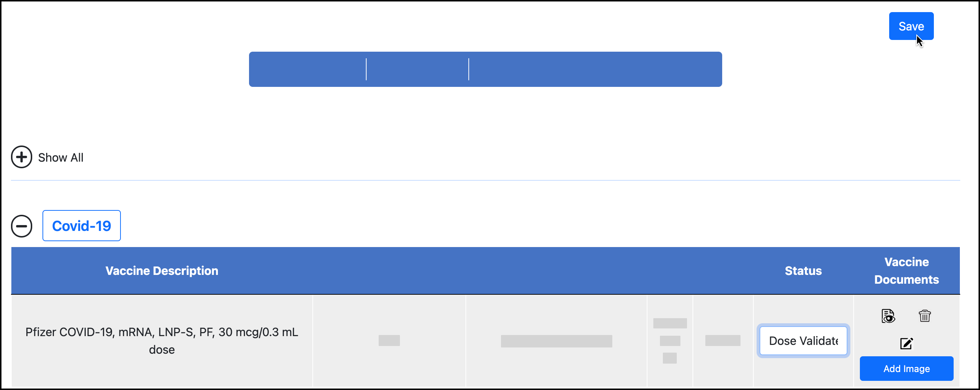
Task: Open the Dose Validated status dropdown
Action: tap(803, 341)
